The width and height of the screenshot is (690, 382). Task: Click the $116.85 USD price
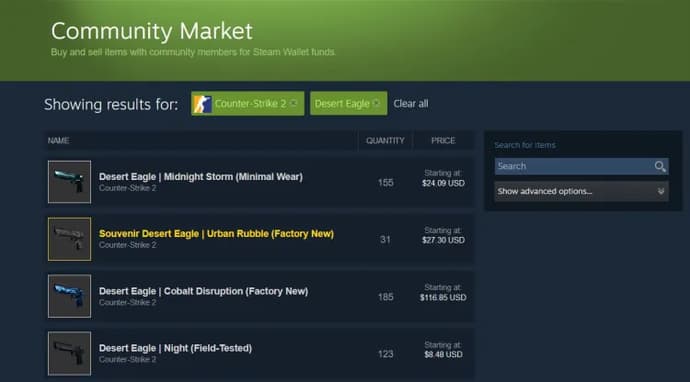pyautogui.click(x=443, y=298)
